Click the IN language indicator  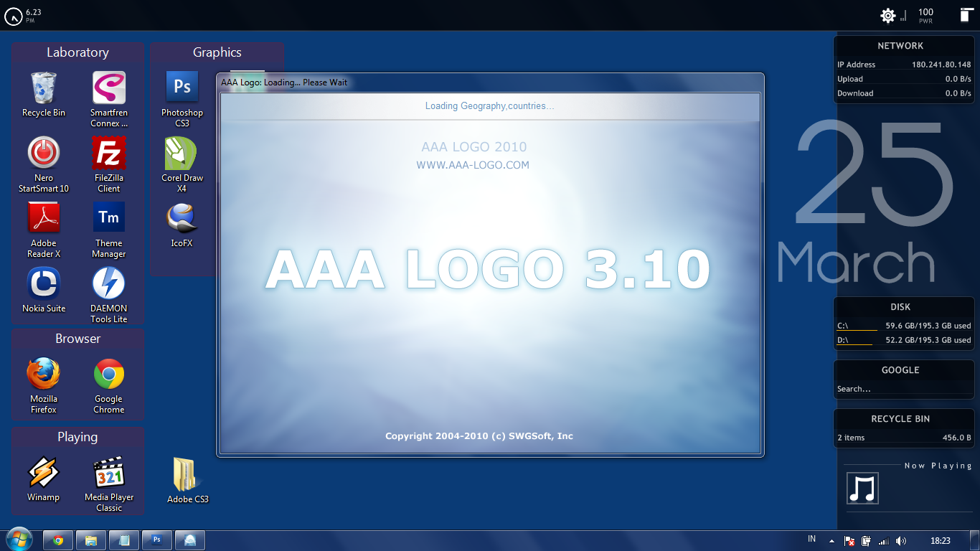[x=812, y=539]
